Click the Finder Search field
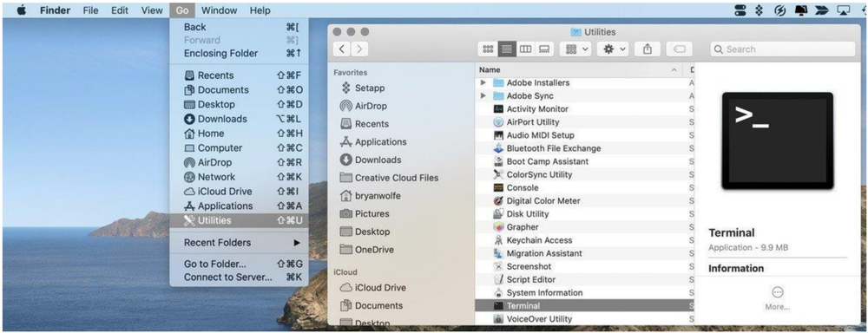868x333 pixels. click(x=783, y=49)
